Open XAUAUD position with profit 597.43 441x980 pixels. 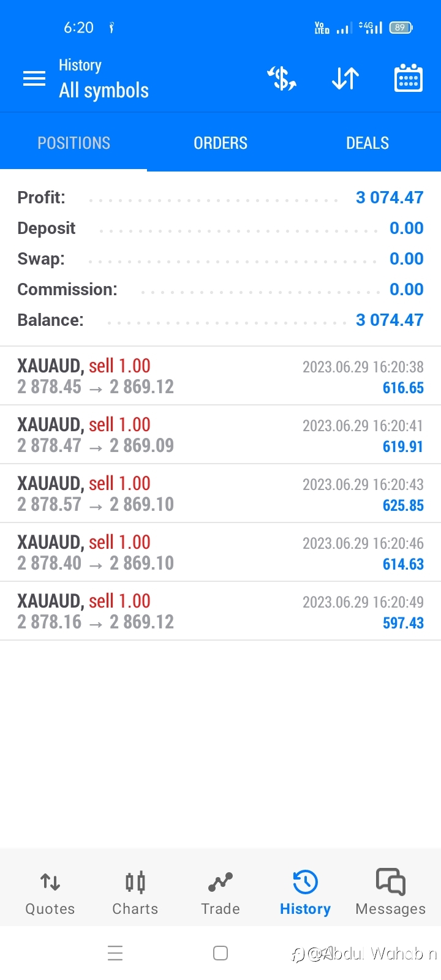(x=221, y=611)
